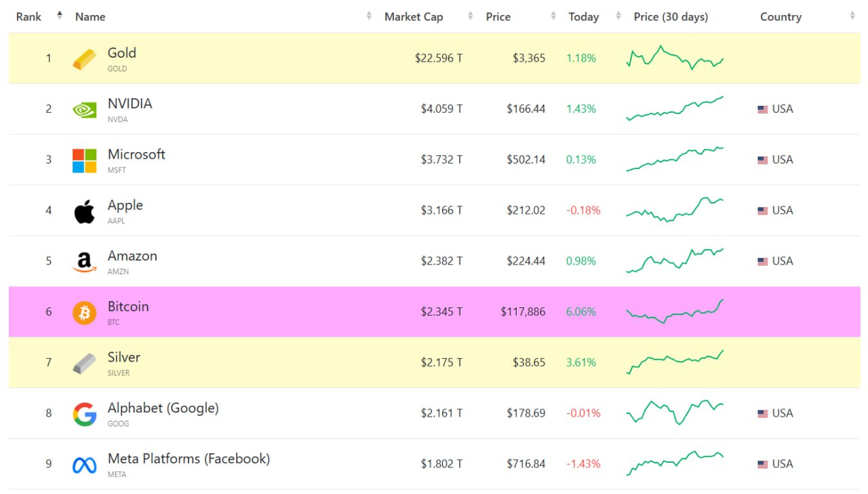Sort using the Price column arrows
Screen dimensions: 868x494
[553, 16]
